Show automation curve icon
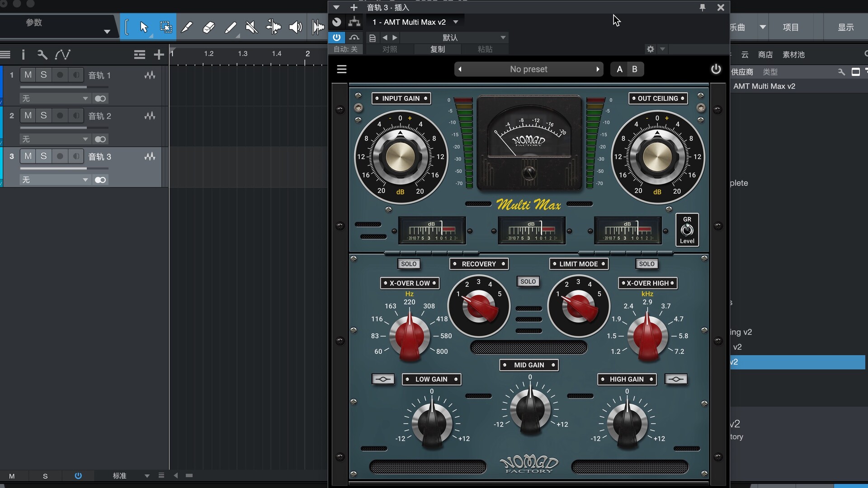Screen dimensions: 868x488 (x=62, y=55)
